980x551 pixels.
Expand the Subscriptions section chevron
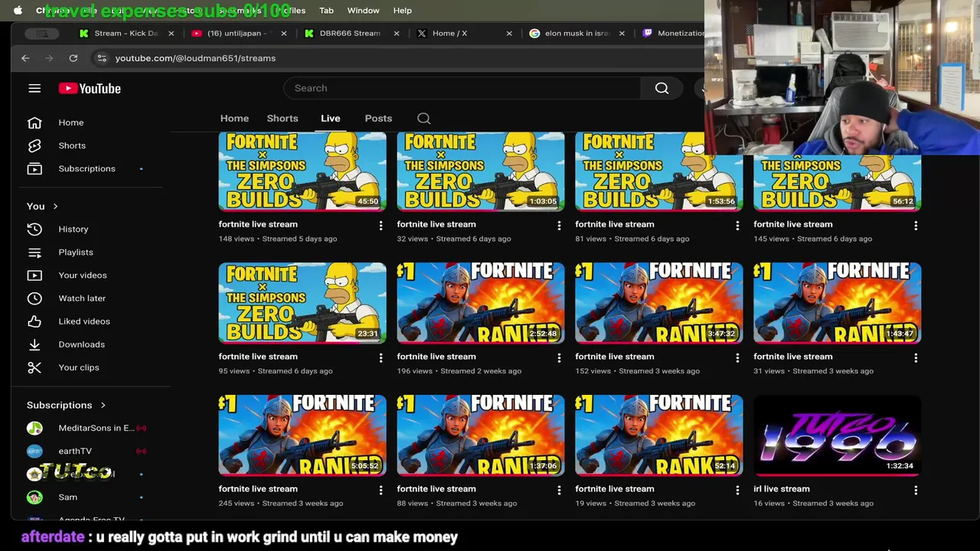[103, 405]
